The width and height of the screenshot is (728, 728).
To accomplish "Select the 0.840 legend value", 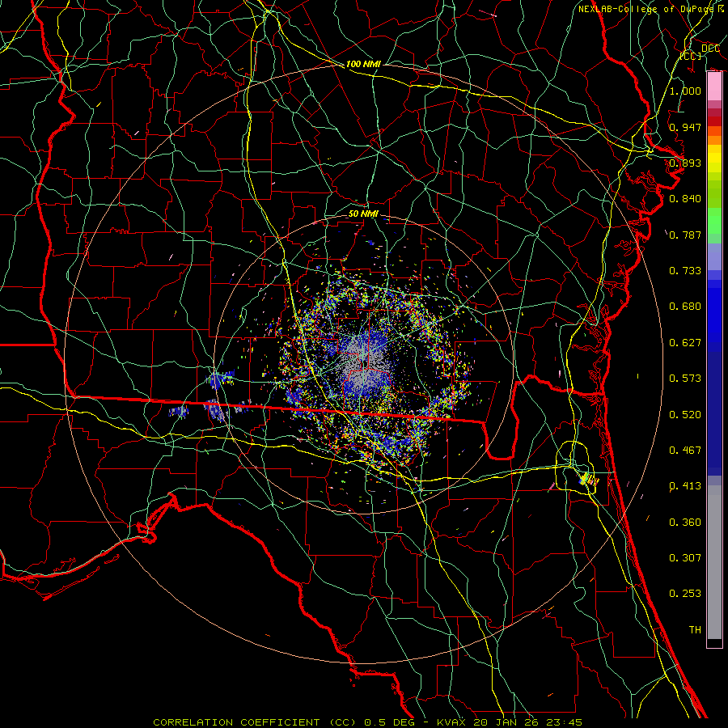I will point(685,199).
